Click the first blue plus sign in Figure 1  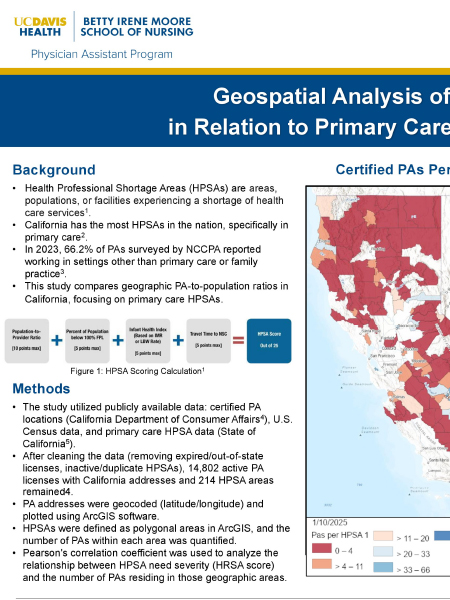[57, 340]
